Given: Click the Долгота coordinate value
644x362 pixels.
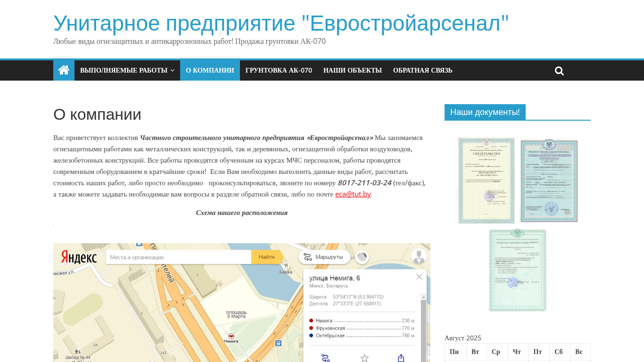Looking at the screenshot, I should tap(357, 304).
